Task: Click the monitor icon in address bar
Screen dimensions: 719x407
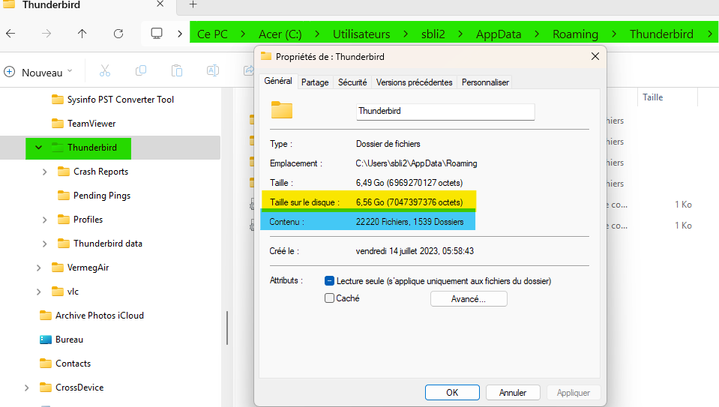Action: tap(157, 33)
